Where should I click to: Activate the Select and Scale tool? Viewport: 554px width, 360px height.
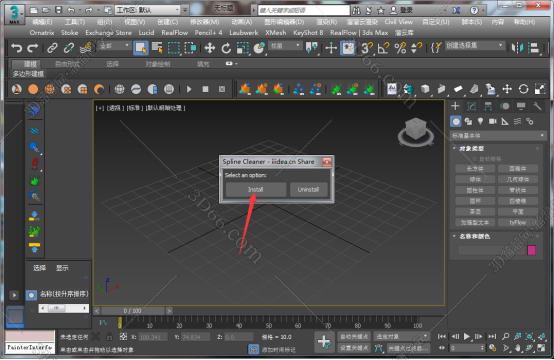pos(243,48)
